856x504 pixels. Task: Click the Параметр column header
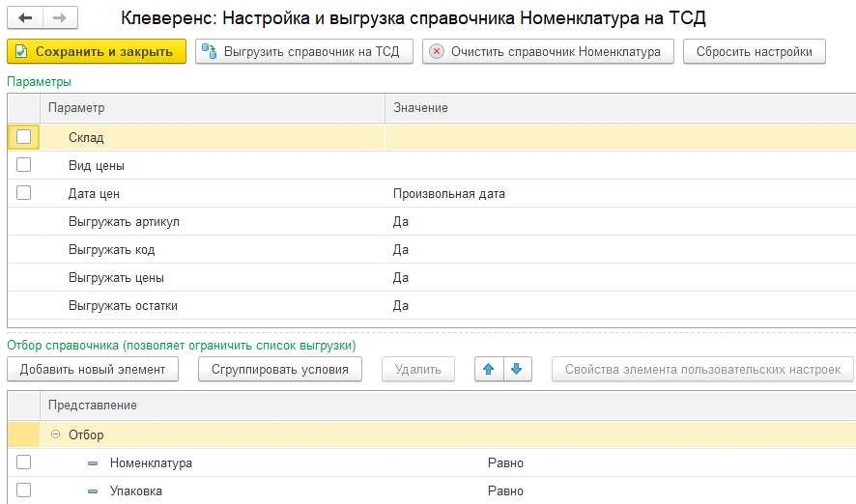[x=213, y=108]
